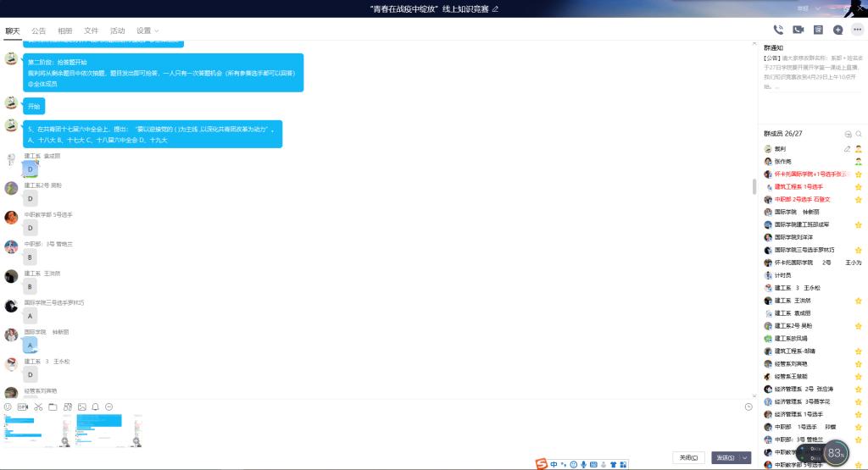
Task: Click the chat area vertical scrollbar
Action: pos(754,186)
